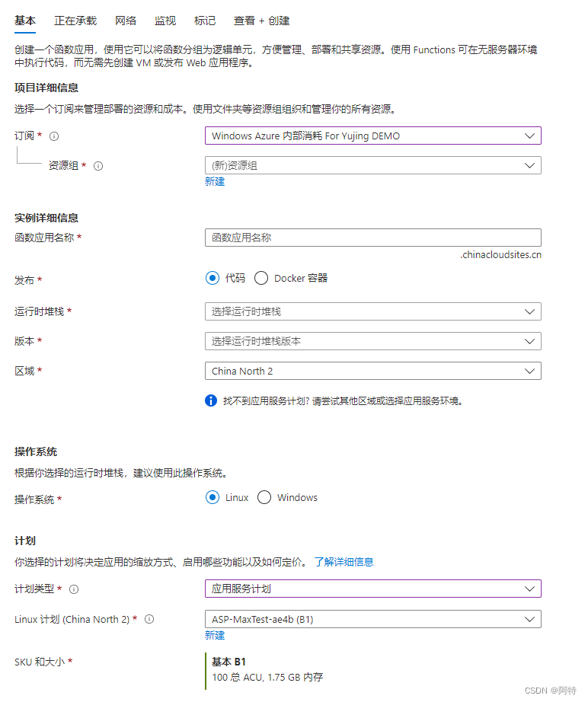
Task: Switch to the 正在承载 tab
Action: coord(75,21)
